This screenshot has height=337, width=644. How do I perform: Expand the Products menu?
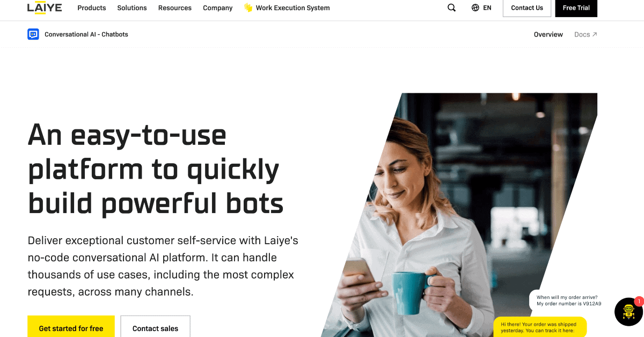point(92,8)
